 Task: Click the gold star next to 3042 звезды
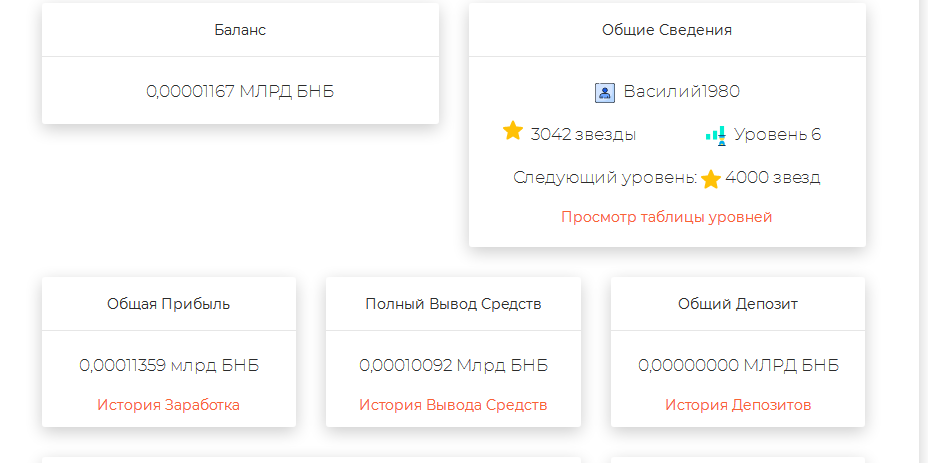513,131
